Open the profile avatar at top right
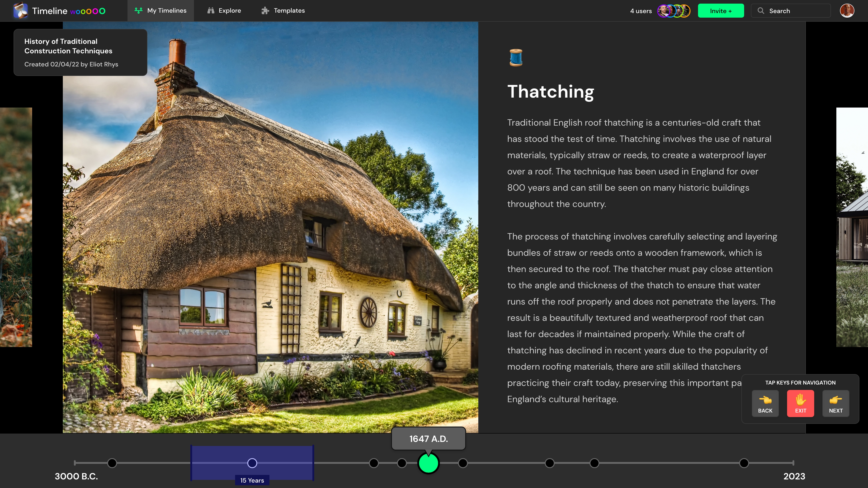 click(847, 11)
